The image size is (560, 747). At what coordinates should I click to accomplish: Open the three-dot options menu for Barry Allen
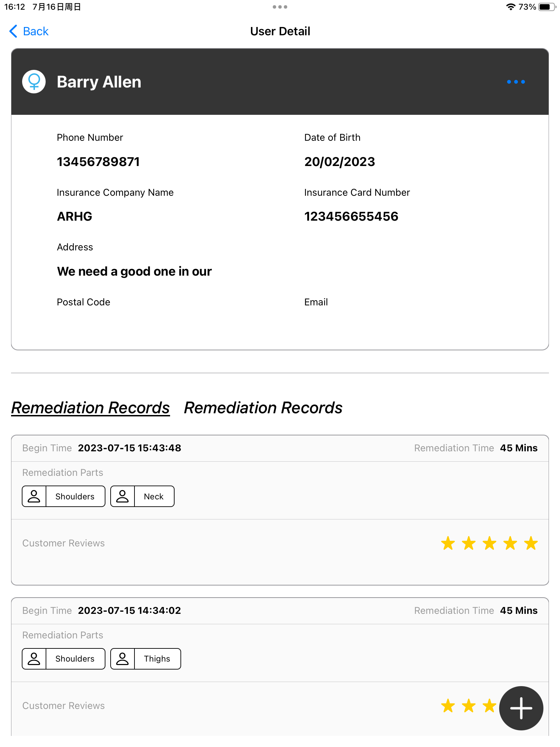516,82
